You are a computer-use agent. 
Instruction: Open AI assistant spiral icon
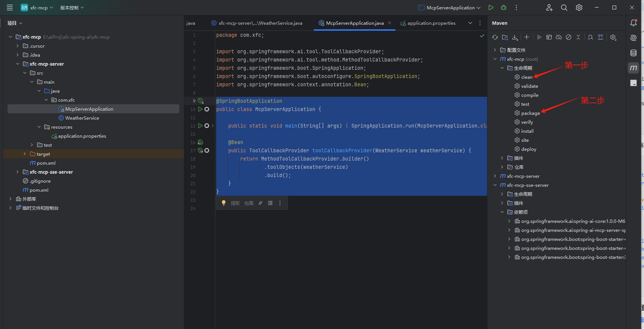click(x=633, y=38)
